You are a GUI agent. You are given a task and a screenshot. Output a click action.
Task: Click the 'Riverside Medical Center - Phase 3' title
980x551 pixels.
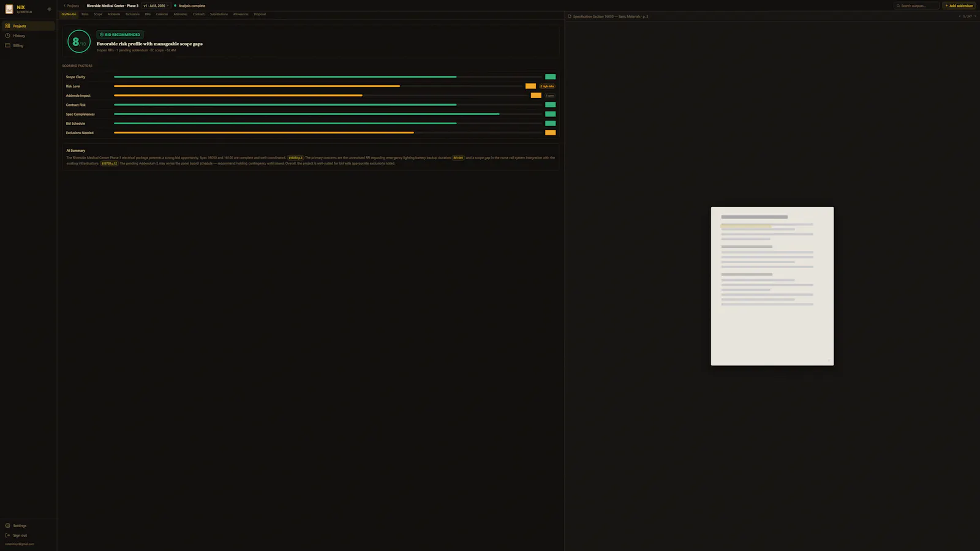[x=112, y=6]
